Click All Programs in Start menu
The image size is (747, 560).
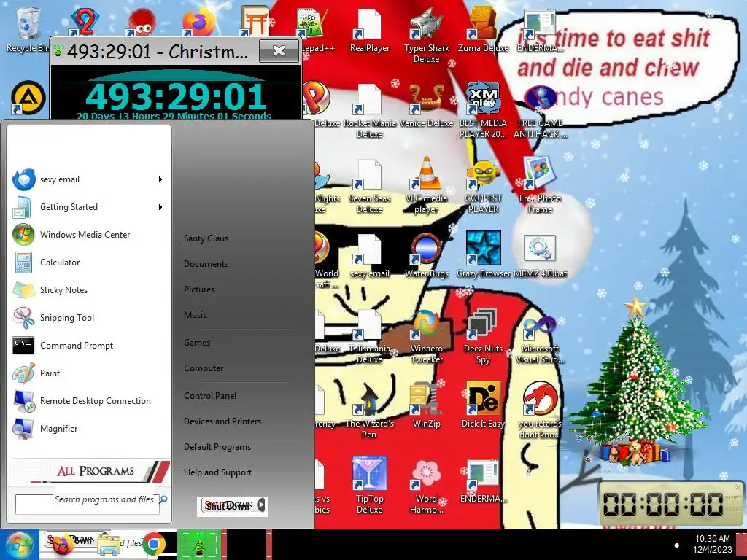coord(90,471)
